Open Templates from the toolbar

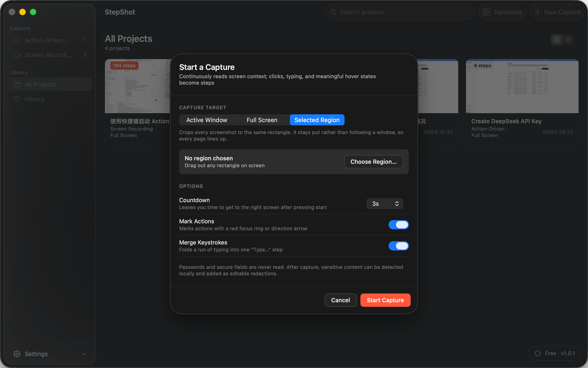click(502, 12)
